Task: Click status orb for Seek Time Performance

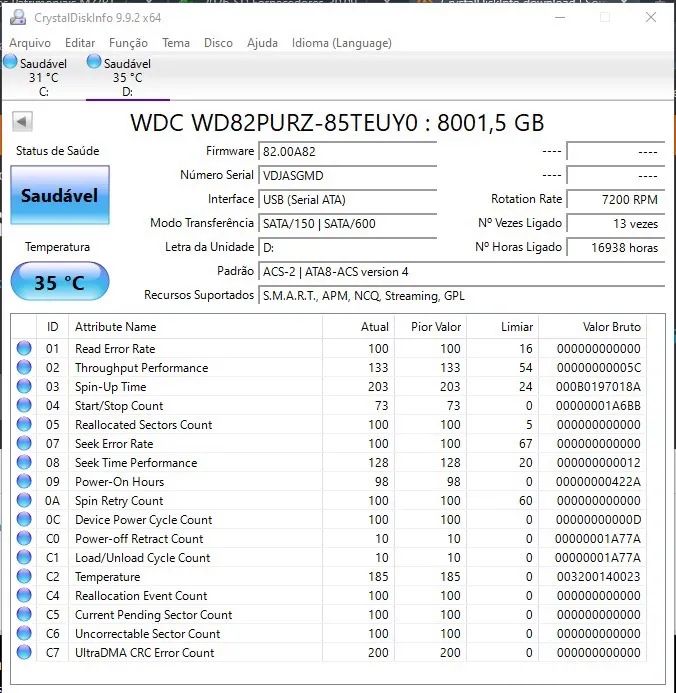Action: [24, 462]
